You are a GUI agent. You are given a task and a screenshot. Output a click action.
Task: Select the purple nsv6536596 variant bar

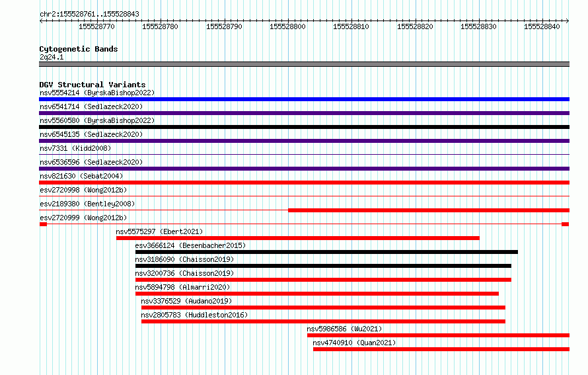pos(304,169)
